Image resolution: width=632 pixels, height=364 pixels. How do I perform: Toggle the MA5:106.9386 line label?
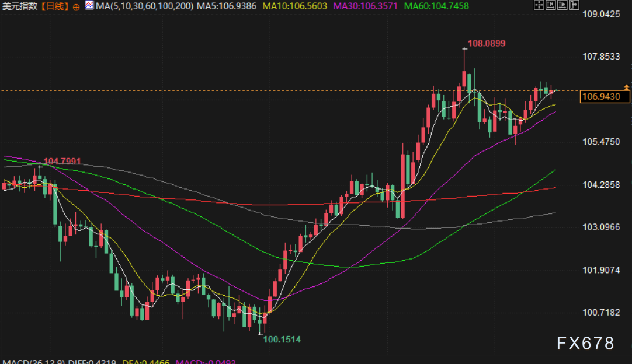click(x=227, y=6)
